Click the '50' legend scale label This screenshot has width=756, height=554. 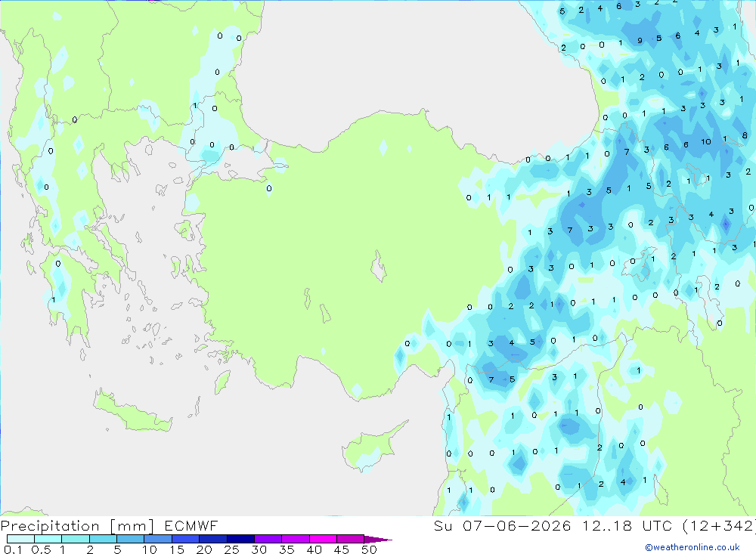click(x=369, y=549)
